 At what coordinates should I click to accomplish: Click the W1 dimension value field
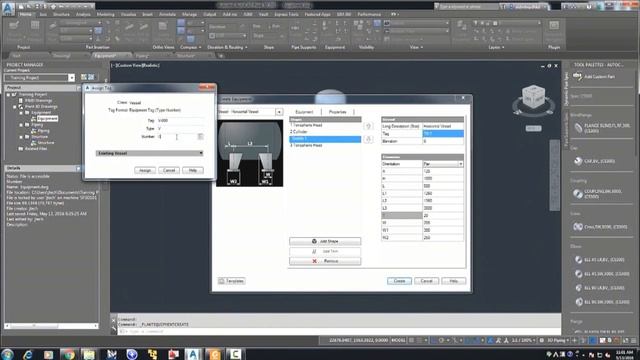(x=443, y=230)
